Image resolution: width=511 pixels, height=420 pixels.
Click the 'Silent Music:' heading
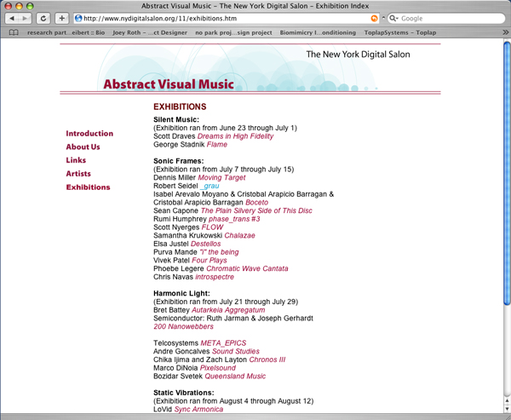[x=176, y=119]
